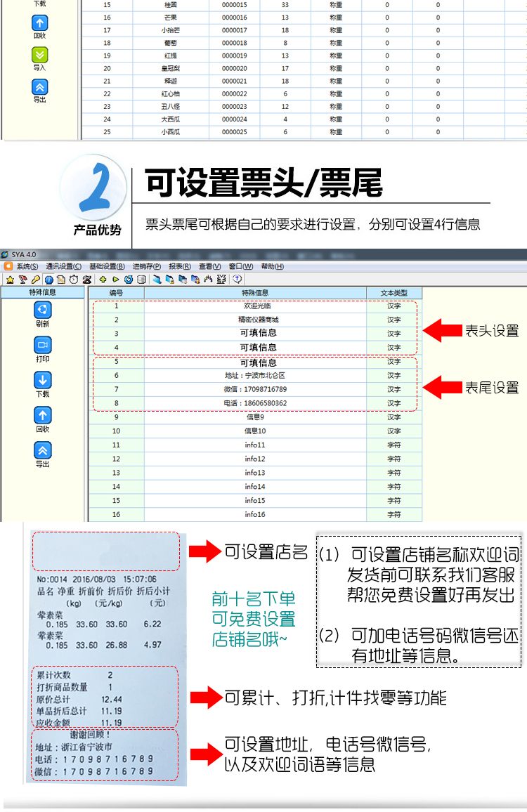The height and width of the screenshot is (812, 527).
Task: Click the 打印 print icon in sidebar
Action: pyautogui.click(x=42, y=345)
